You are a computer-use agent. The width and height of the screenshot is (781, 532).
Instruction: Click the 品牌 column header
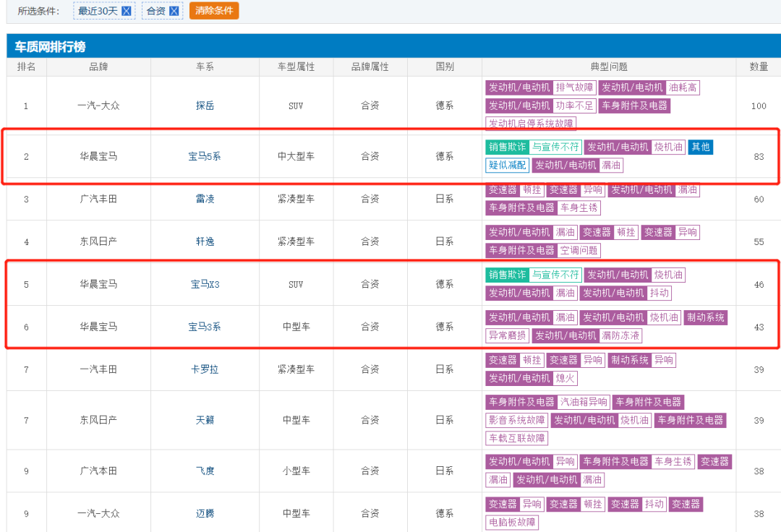(98, 66)
